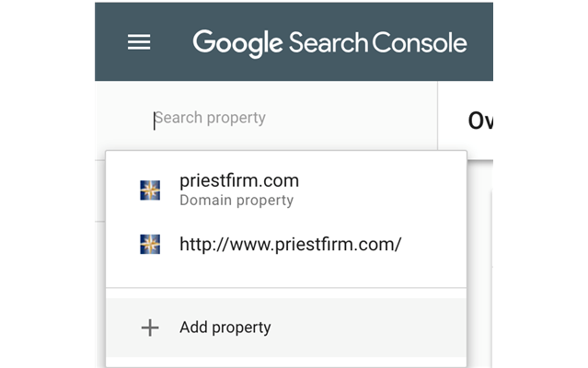Click the plus icon beside Add property
588x368 pixels.
(149, 328)
